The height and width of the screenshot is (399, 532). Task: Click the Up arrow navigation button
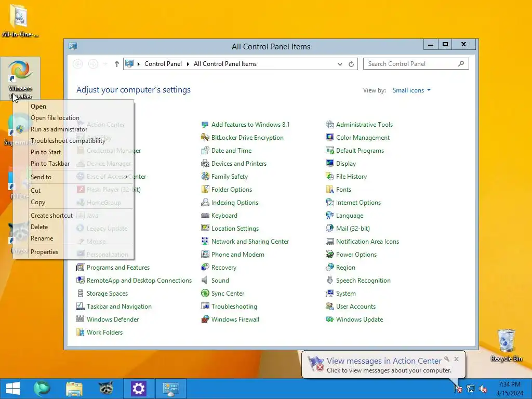coord(117,64)
